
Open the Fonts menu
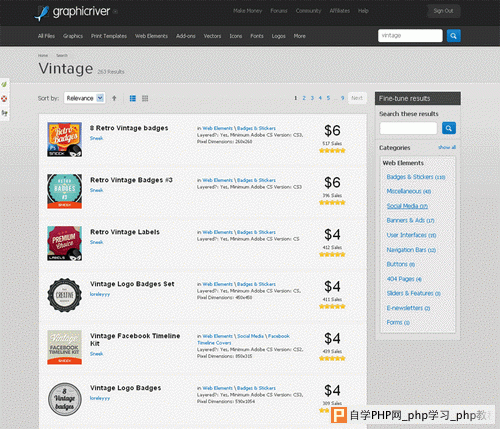257,36
